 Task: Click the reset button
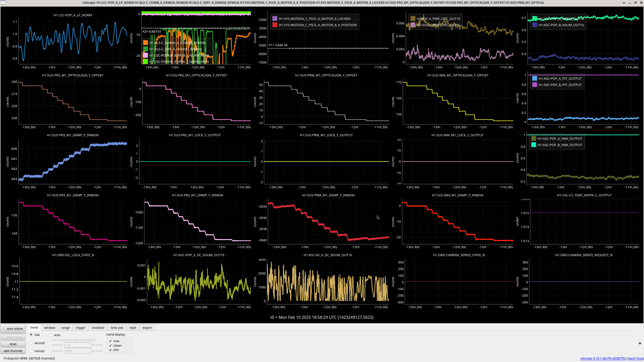pos(13,344)
